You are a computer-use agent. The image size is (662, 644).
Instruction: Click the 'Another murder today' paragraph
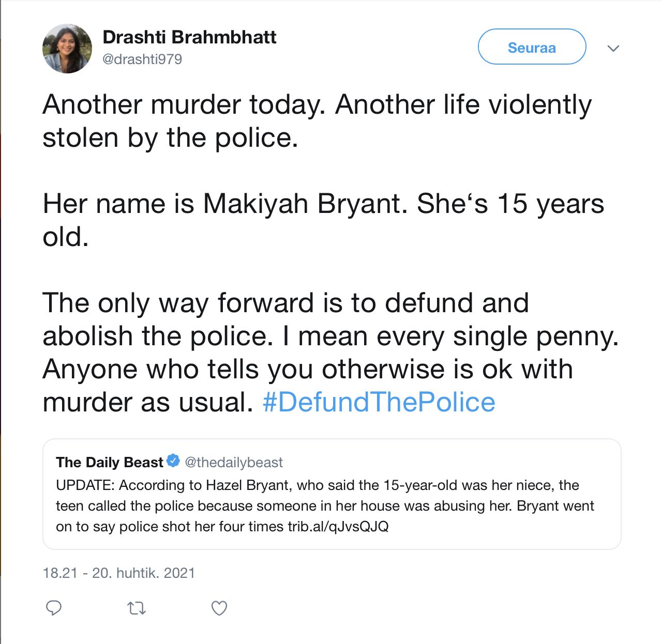pos(317,121)
